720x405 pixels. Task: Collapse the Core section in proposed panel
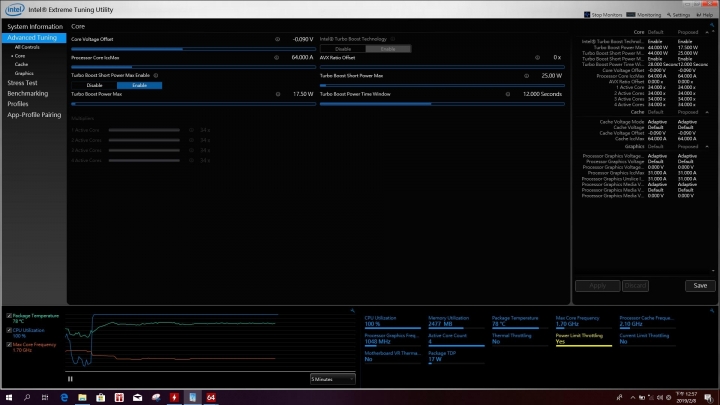point(707,32)
